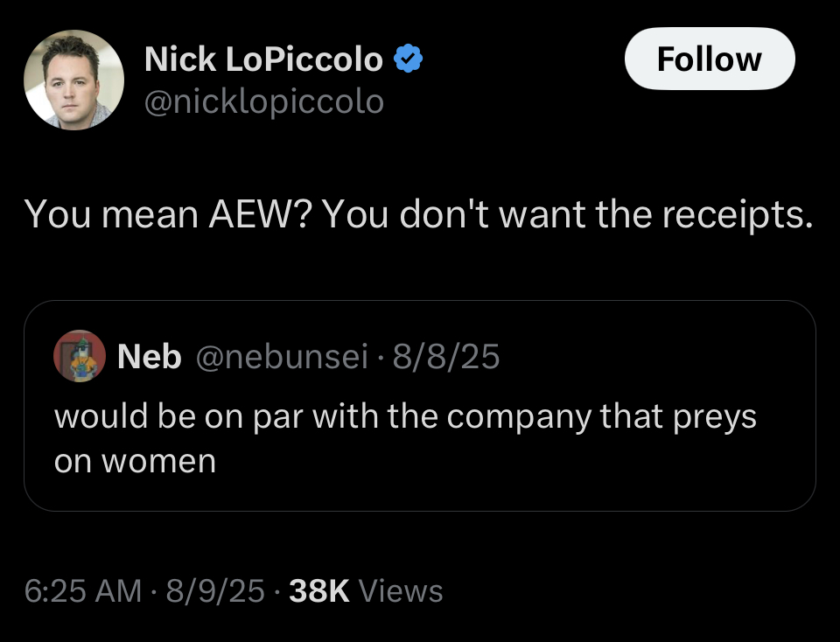Open Neb's small avatar in quoted post

point(80,356)
